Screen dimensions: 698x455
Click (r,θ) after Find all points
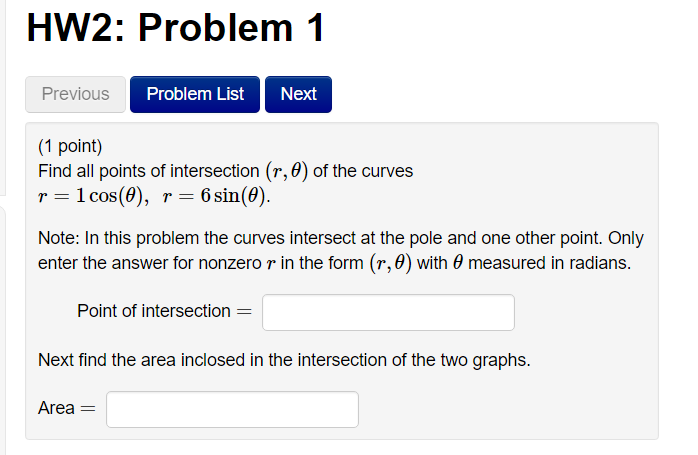[287, 171]
